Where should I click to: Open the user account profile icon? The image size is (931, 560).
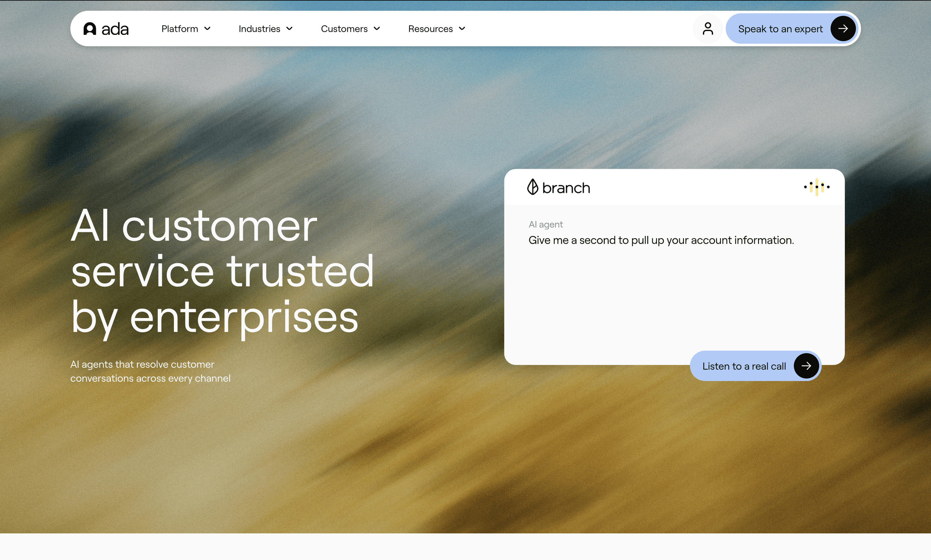point(708,29)
